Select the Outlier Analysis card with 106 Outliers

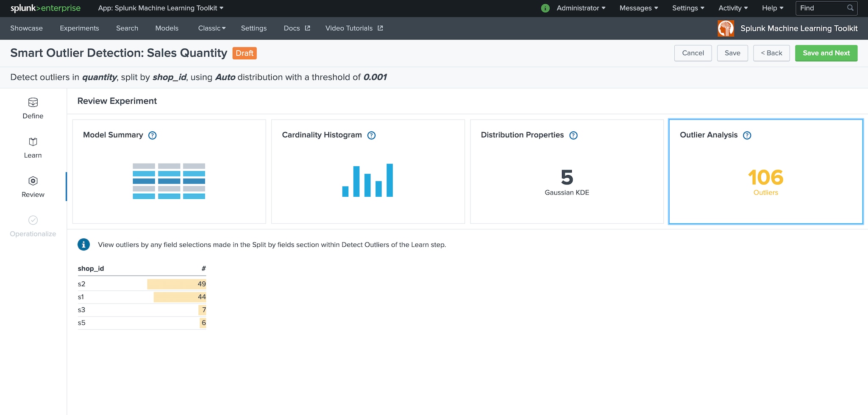pyautogui.click(x=766, y=172)
